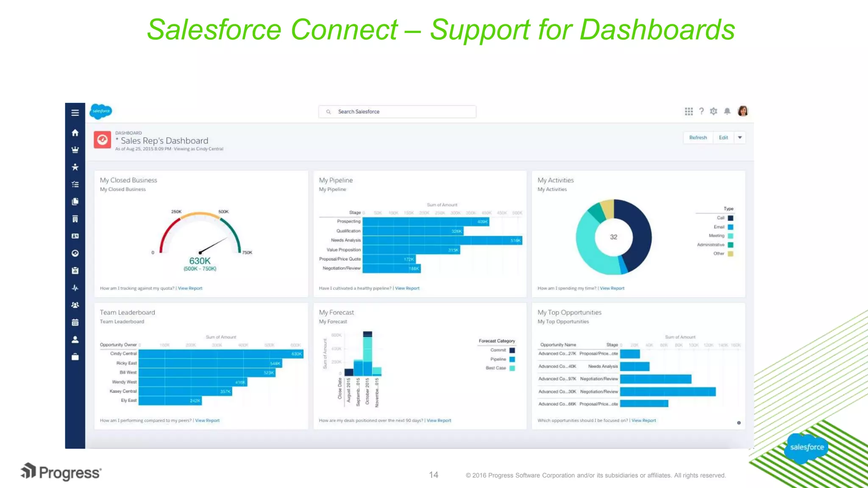View Report for My Top Opportunities
Image resolution: width=868 pixels, height=488 pixels.
tap(644, 421)
